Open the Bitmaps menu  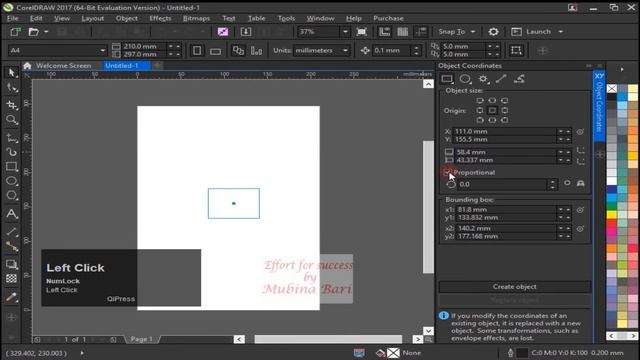coord(196,18)
